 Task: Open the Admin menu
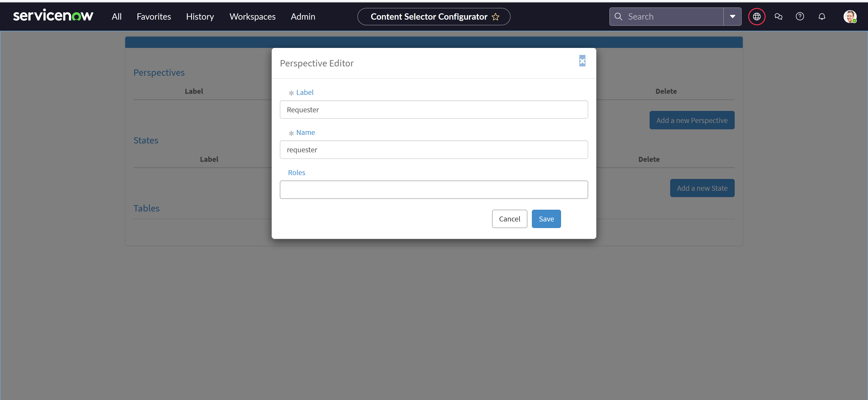coord(303,16)
